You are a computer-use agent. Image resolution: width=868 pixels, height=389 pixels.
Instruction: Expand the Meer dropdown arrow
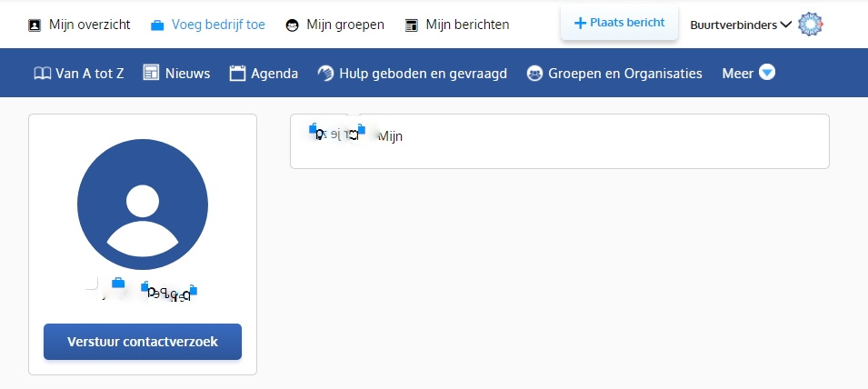[767, 73]
